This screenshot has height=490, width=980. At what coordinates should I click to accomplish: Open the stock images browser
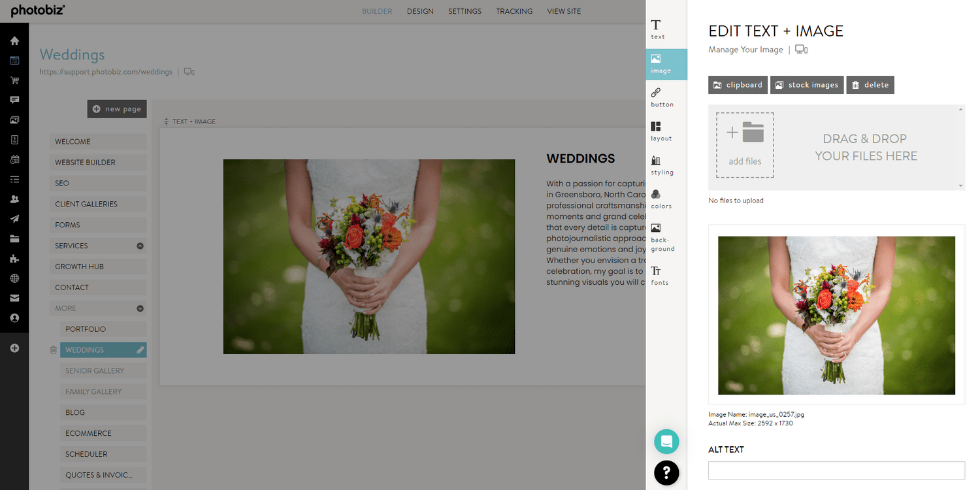tap(807, 84)
